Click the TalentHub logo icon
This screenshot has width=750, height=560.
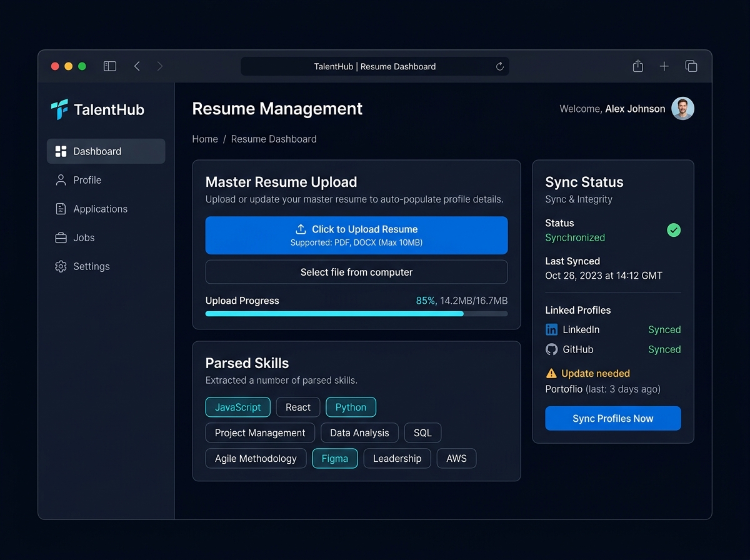coord(59,109)
